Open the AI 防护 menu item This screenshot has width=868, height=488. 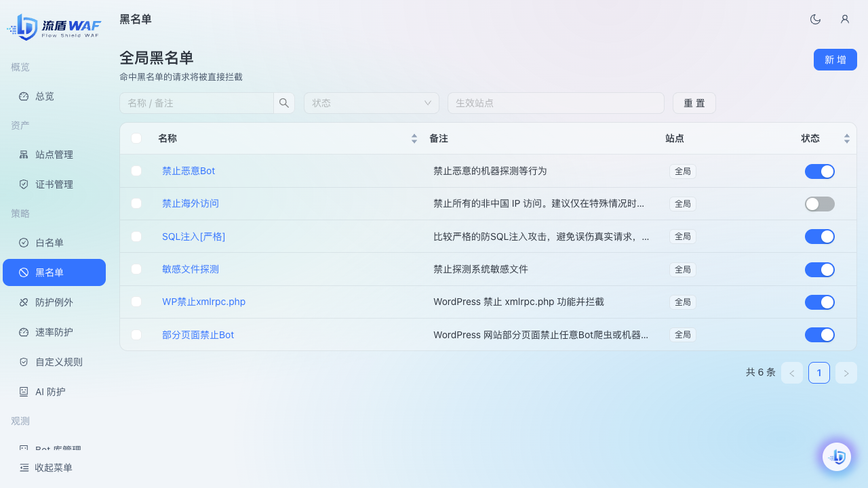coord(54,392)
